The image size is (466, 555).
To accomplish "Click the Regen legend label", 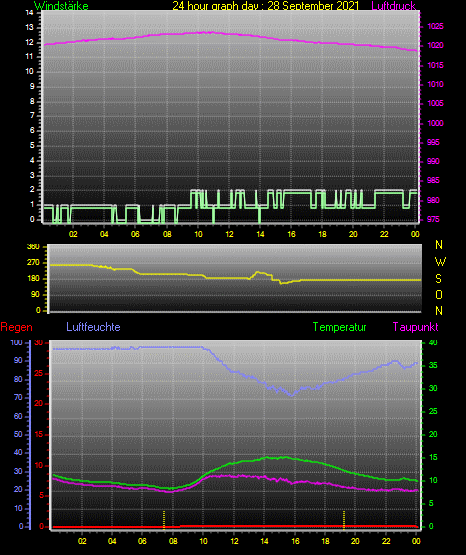I will (16, 327).
